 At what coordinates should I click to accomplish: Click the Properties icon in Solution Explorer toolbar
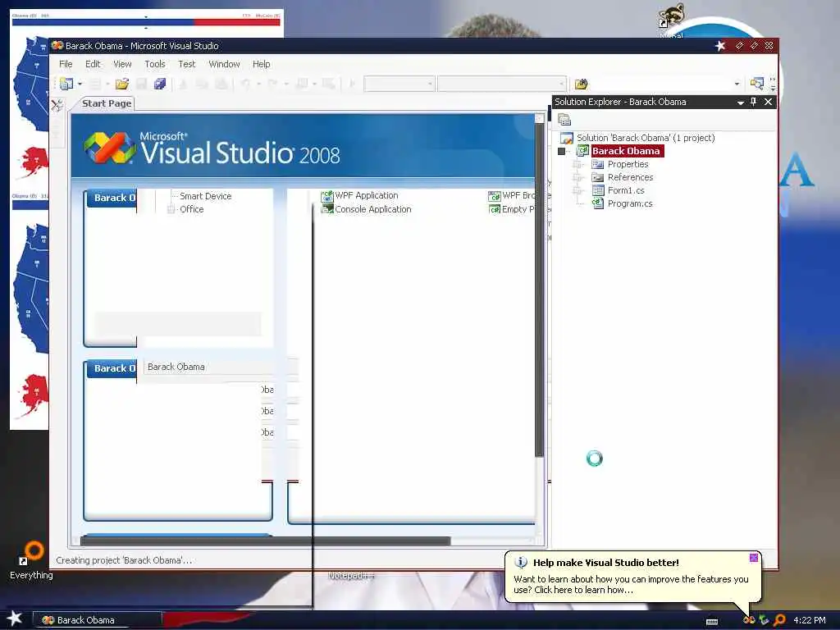[564, 120]
